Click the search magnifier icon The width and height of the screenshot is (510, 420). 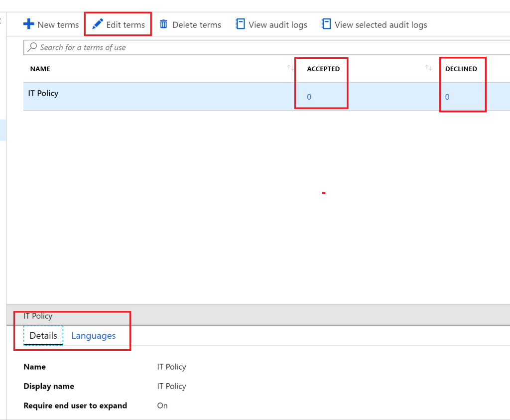(31, 47)
